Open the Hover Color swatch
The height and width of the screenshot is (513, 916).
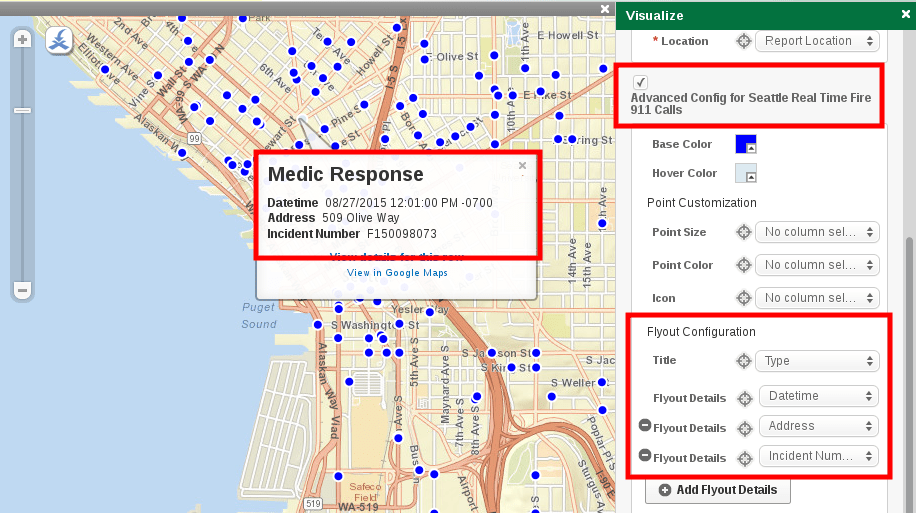[746, 174]
